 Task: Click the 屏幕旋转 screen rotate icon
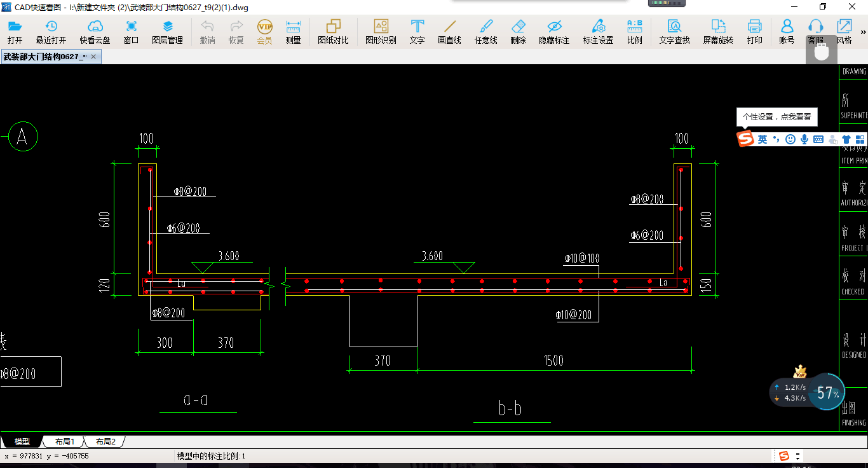tap(718, 31)
